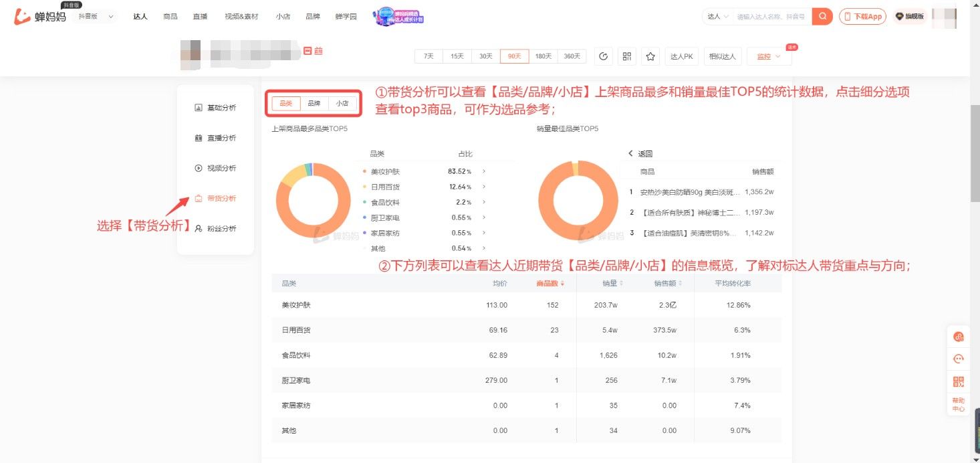Select 带货分析 in the left sidebar

(221, 198)
